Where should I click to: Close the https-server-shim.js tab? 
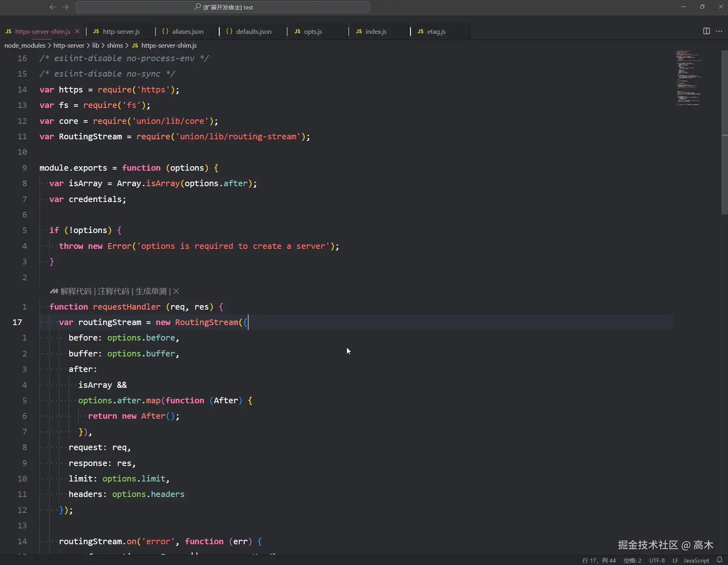77,31
